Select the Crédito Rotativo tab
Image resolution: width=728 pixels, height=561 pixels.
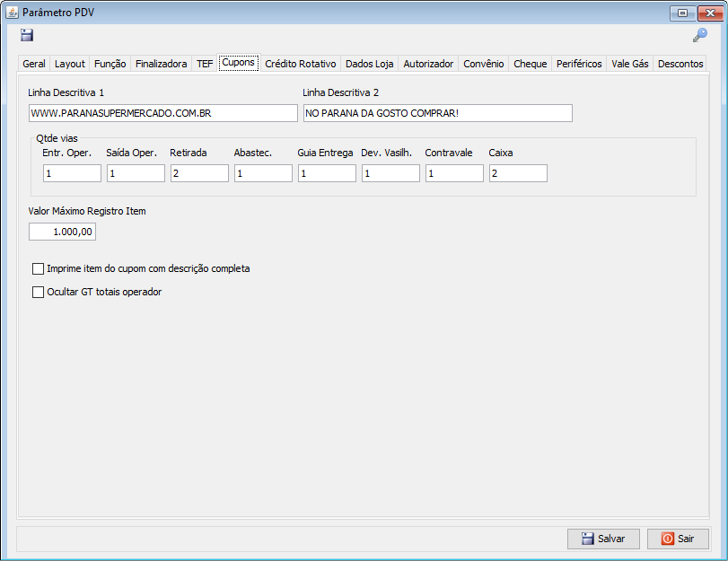tap(300, 65)
